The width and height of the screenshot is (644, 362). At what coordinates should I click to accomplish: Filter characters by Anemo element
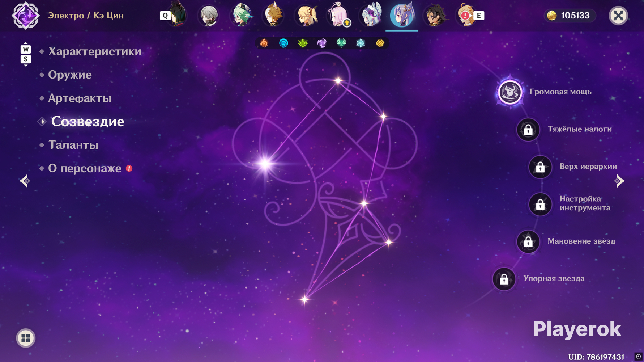tap(341, 43)
